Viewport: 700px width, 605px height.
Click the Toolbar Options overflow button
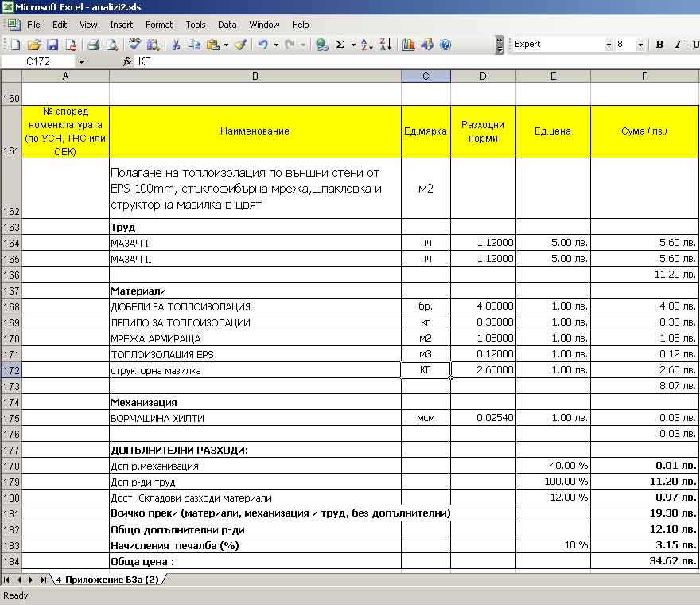coord(500,45)
